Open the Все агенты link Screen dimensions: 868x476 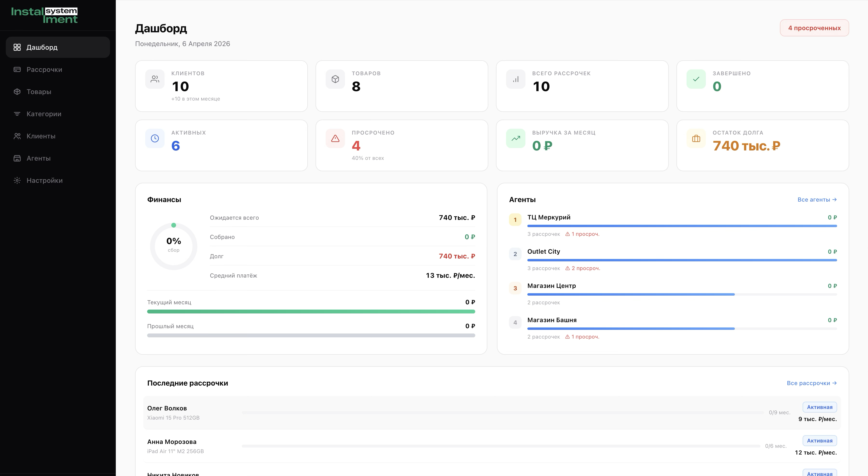point(817,200)
